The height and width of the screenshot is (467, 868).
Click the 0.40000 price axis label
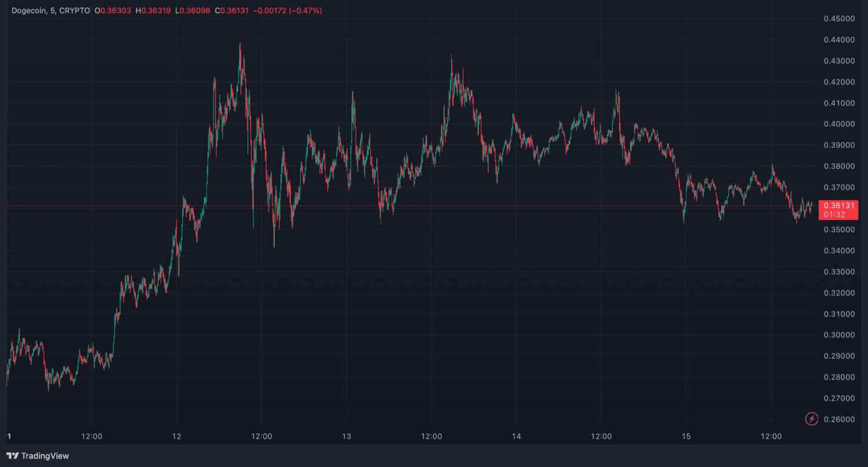[839, 124]
